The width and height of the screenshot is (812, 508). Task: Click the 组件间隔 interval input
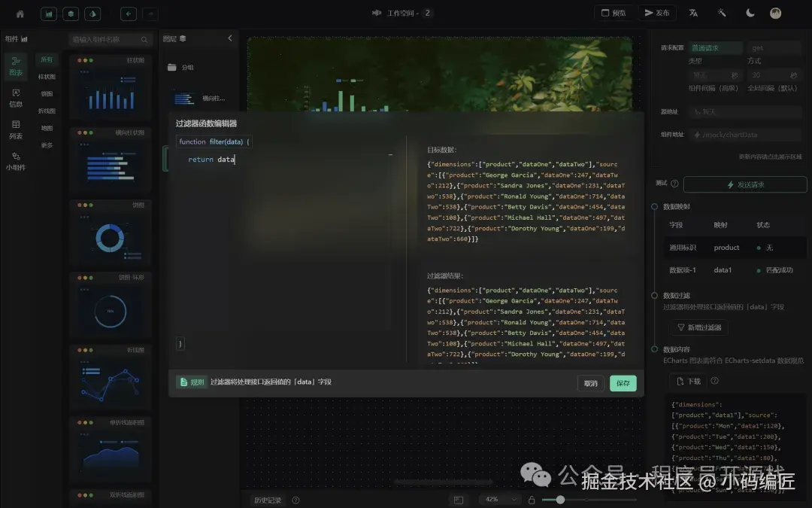715,75
